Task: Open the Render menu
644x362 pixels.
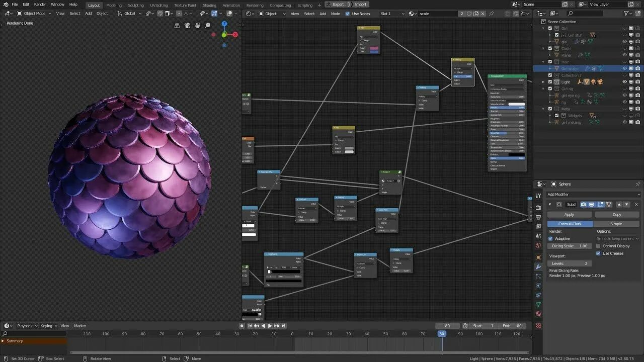Action: coord(40,5)
